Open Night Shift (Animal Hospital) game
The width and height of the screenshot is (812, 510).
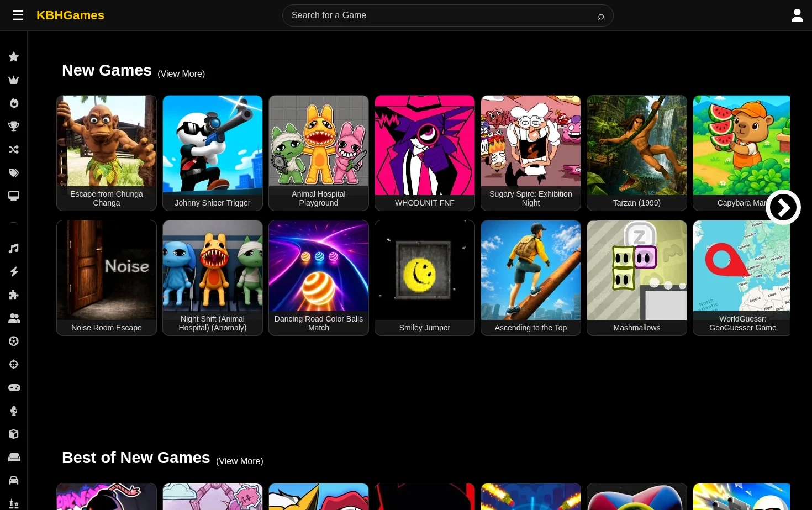[213, 278]
